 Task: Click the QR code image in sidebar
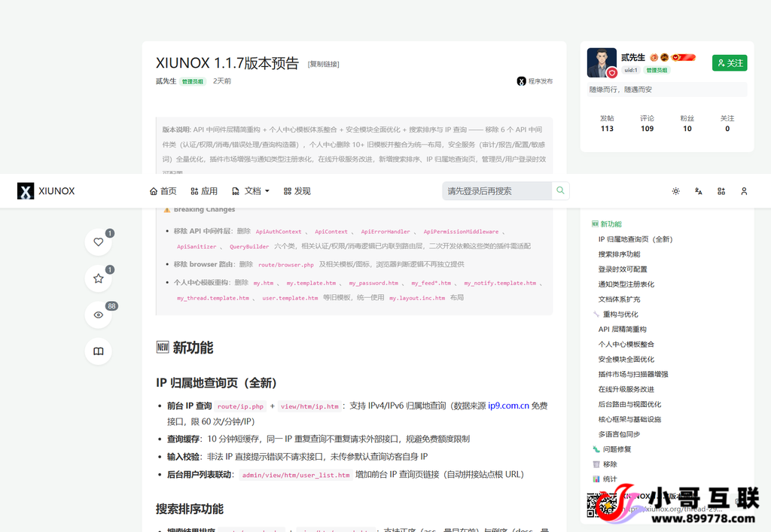[601, 505]
